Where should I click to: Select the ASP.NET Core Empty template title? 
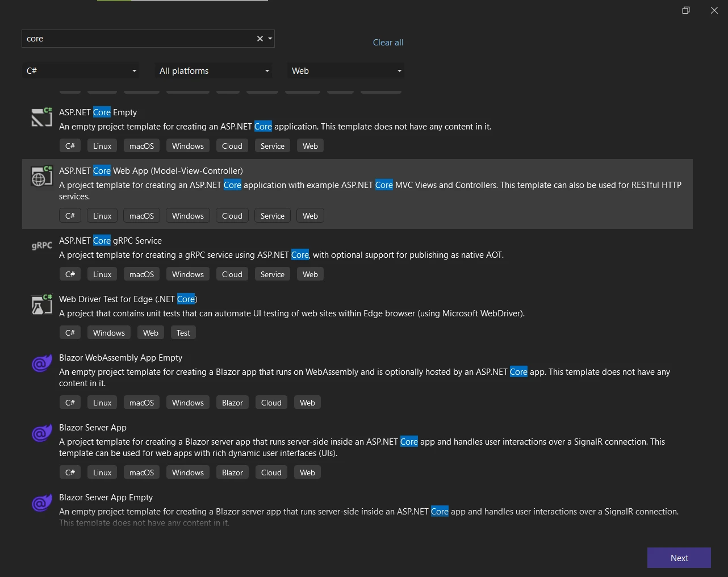tap(98, 112)
